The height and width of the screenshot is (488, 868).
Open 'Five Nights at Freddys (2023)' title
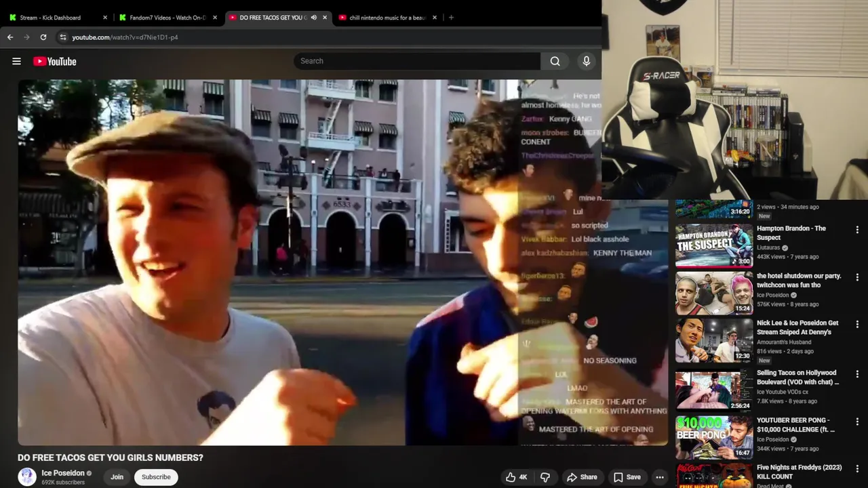[x=800, y=472]
